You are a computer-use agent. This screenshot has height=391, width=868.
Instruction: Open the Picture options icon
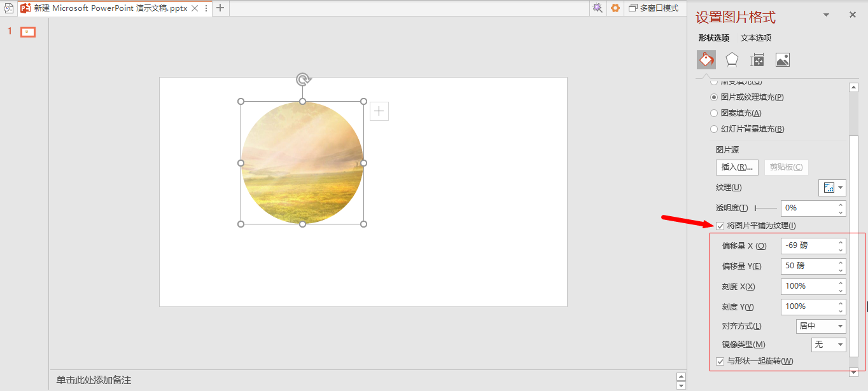coord(783,60)
